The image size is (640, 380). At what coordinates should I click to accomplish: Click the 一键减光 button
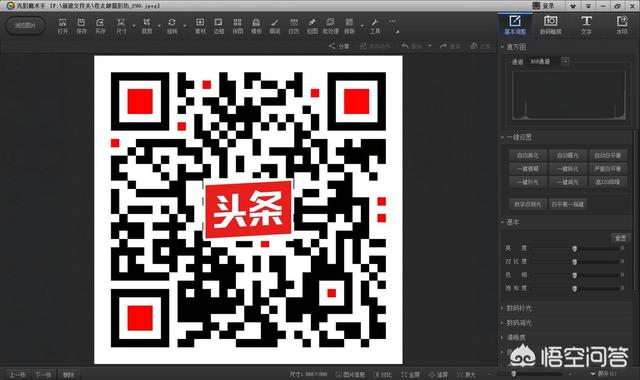point(568,182)
